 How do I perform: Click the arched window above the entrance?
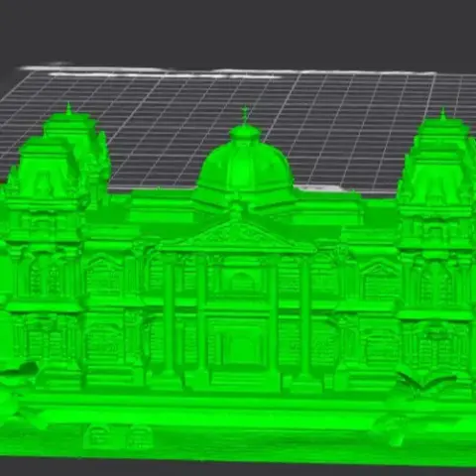[242, 282]
